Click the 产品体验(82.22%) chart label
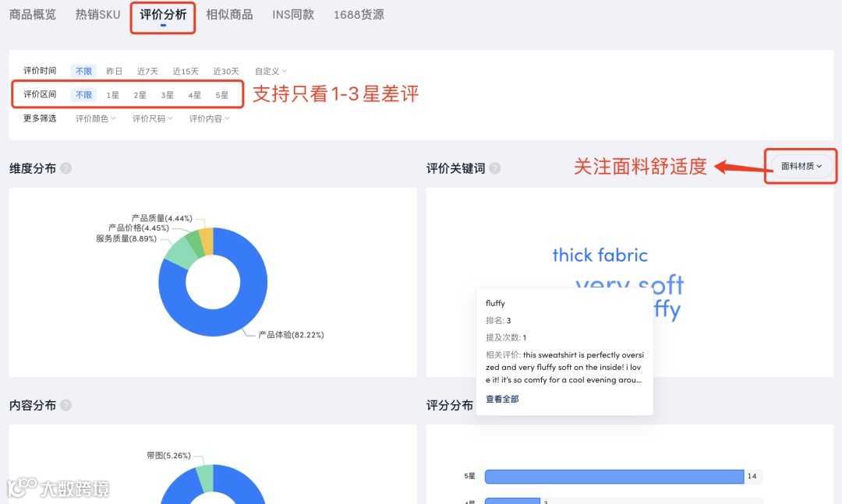 point(291,335)
